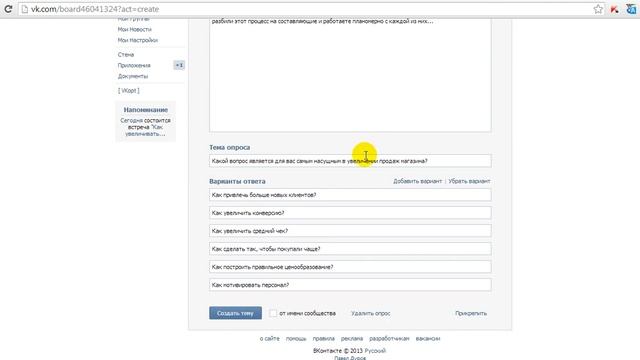
Task: Edit answer 'Как привлечь больше новых клиентов?'
Action: (350, 195)
